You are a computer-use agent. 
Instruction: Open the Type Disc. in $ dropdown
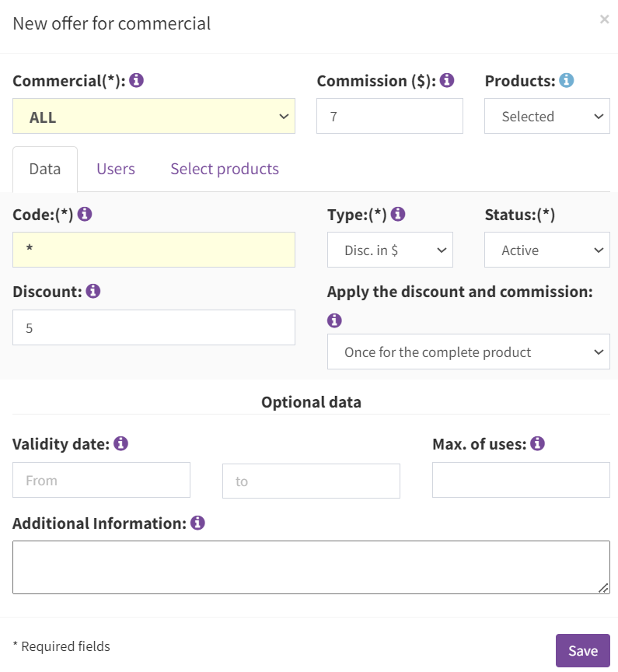389,250
